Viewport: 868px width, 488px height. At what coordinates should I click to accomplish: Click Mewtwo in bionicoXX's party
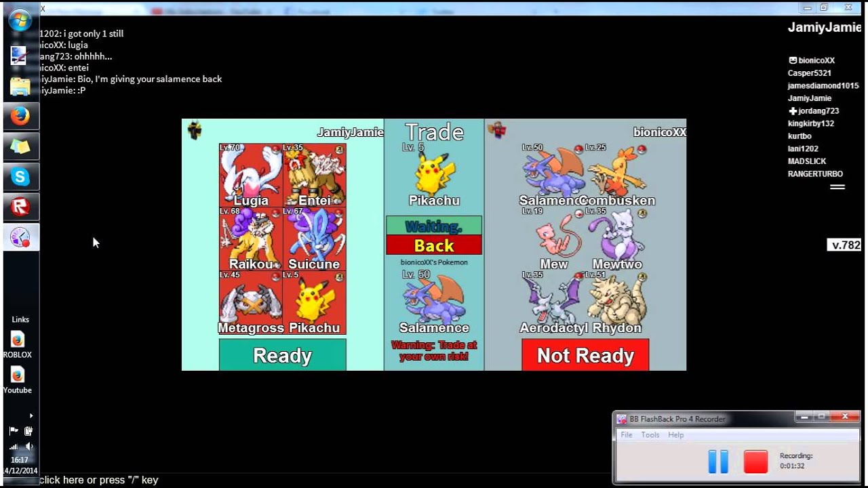[617, 239]
